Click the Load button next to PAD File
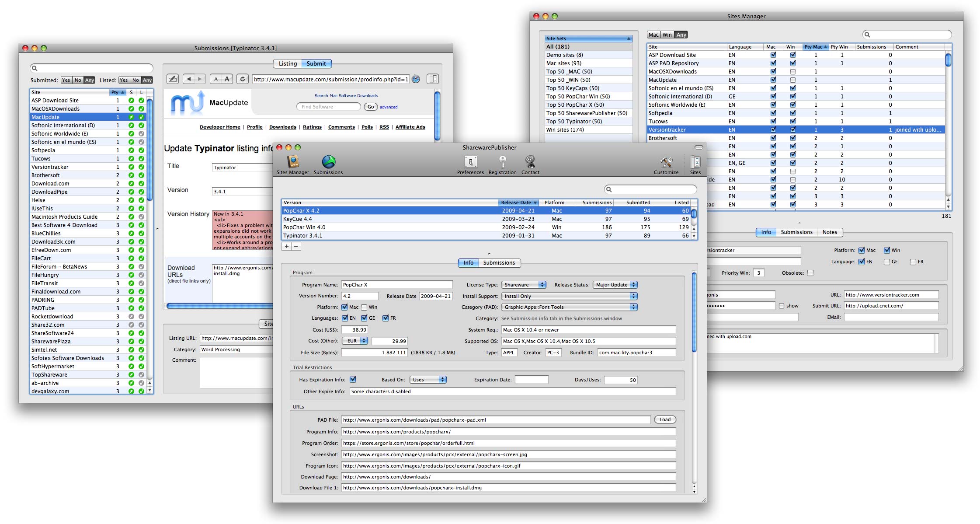This screenshot has height=524, width=980. [x=665, y=419]
